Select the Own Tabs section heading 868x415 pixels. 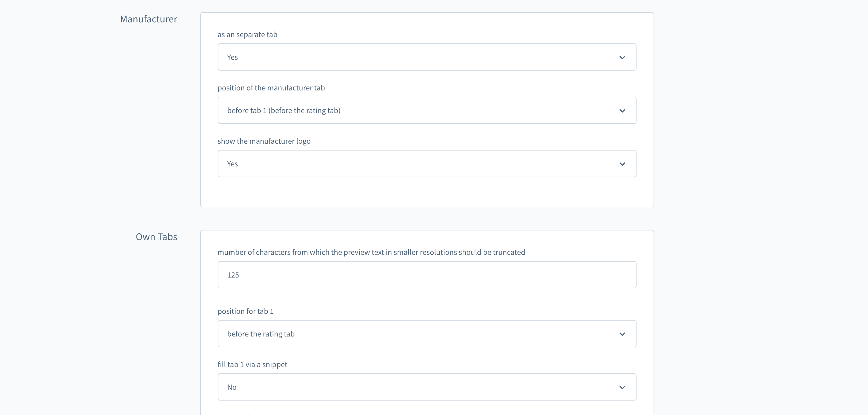[x=156, y=237]
